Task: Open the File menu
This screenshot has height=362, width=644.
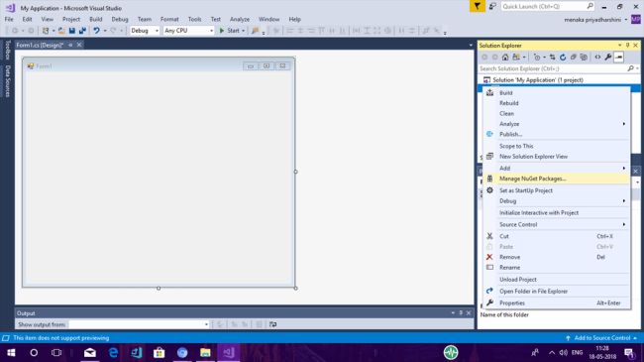Action: (9, 19)
